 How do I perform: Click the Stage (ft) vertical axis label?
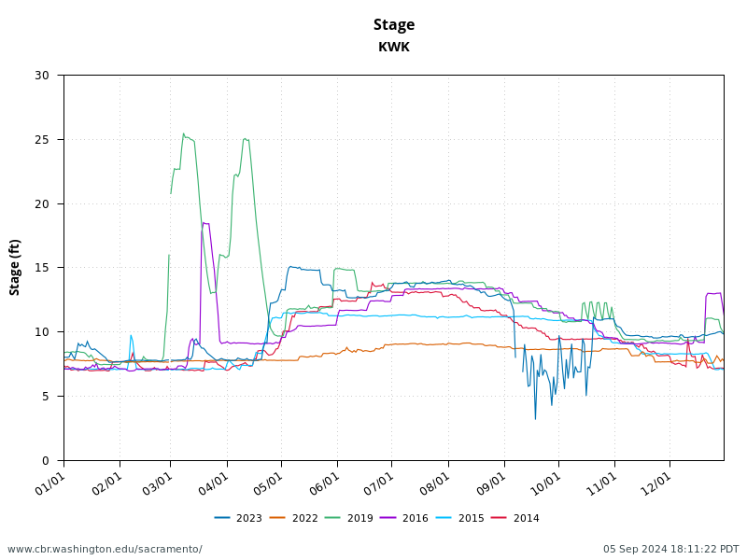pos(14,266)
